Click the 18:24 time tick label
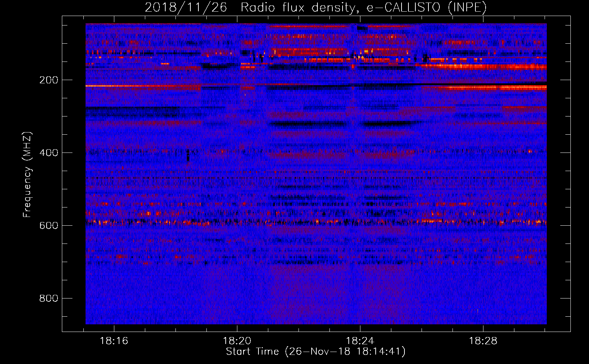Screen dimensions: 589x364 click(360, 341)
